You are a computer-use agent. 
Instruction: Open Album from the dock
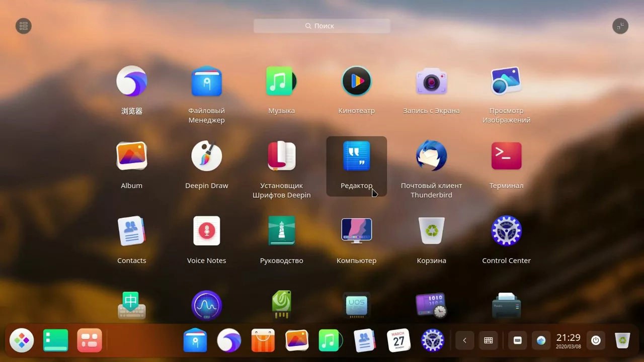[297, 340]
